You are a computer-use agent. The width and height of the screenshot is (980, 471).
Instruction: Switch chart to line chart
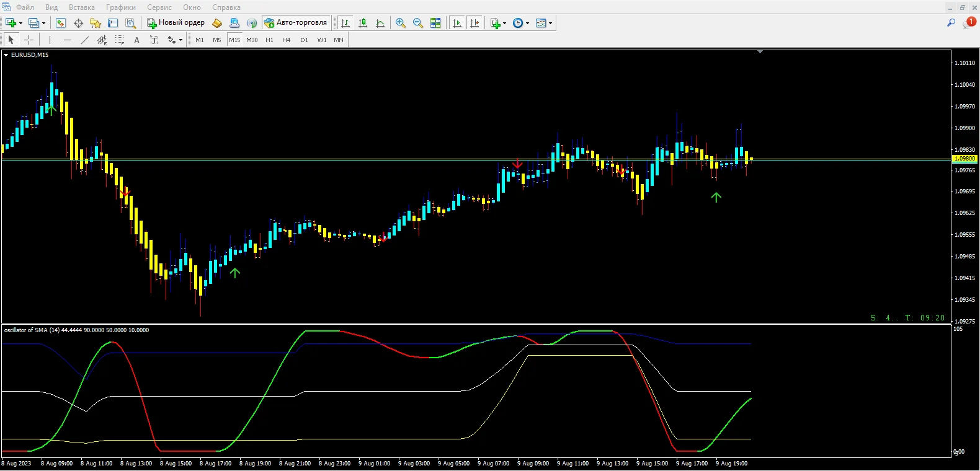[x=380, y=23]
